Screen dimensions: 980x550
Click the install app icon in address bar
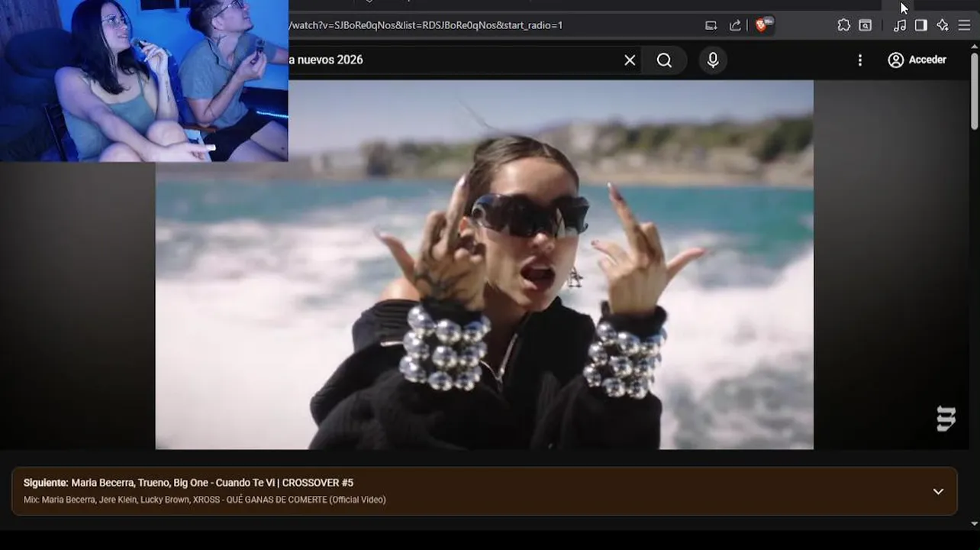tap(711, 25)
